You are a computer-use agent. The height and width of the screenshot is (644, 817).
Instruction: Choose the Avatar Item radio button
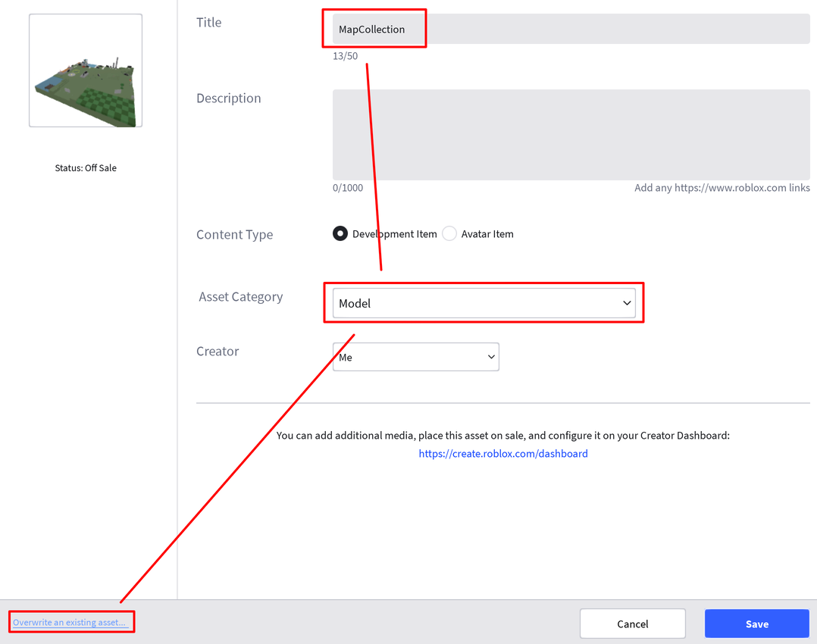coord(449,234)
